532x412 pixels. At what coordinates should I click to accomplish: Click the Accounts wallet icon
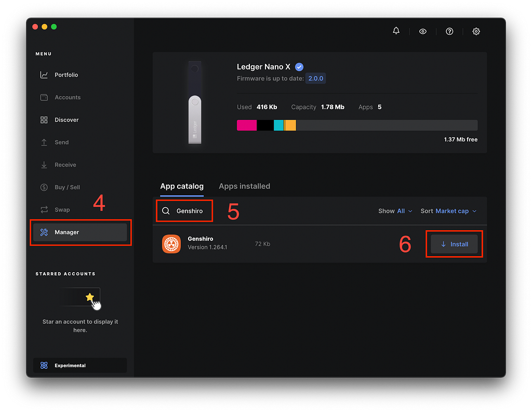[x=44, y=97]
